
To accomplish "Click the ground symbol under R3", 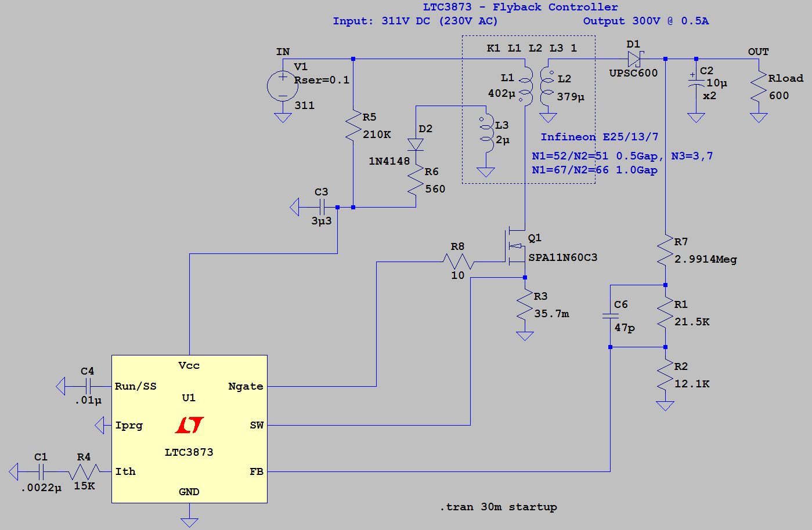I will coord(525,336).
